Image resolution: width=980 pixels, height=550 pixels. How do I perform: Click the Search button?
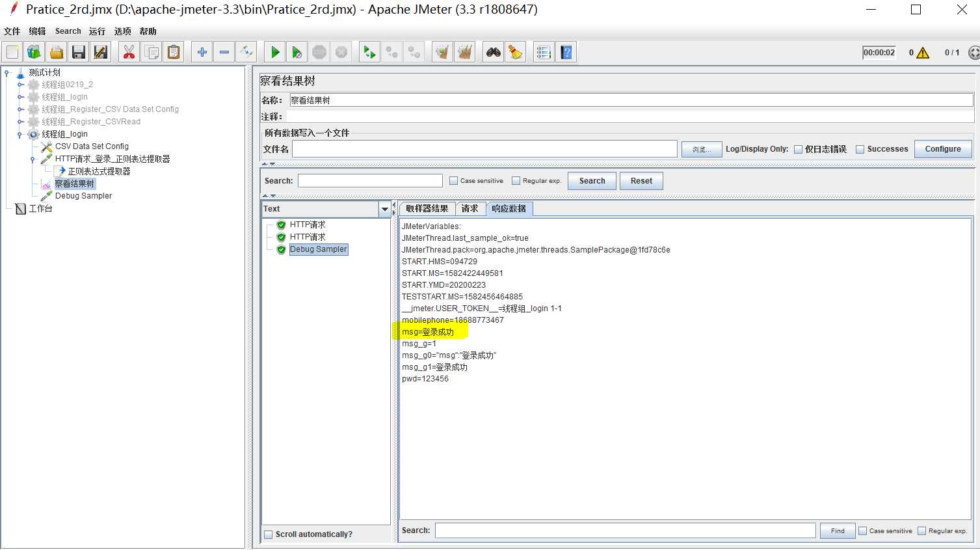(x=592, y=181)
